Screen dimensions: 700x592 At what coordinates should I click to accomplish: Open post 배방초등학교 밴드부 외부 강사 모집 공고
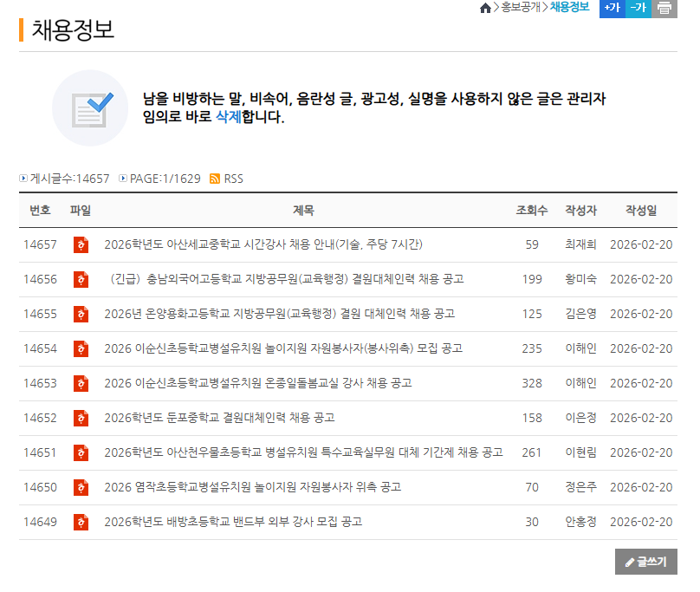(233, 522)
